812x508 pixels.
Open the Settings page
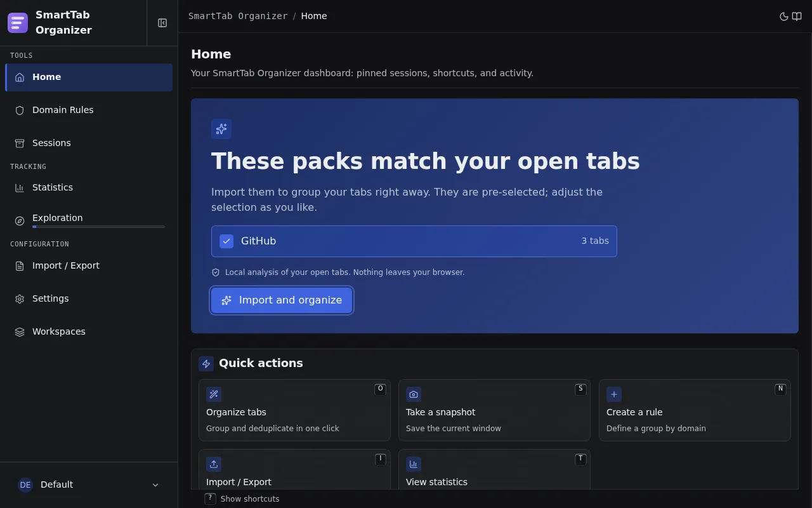89,298
